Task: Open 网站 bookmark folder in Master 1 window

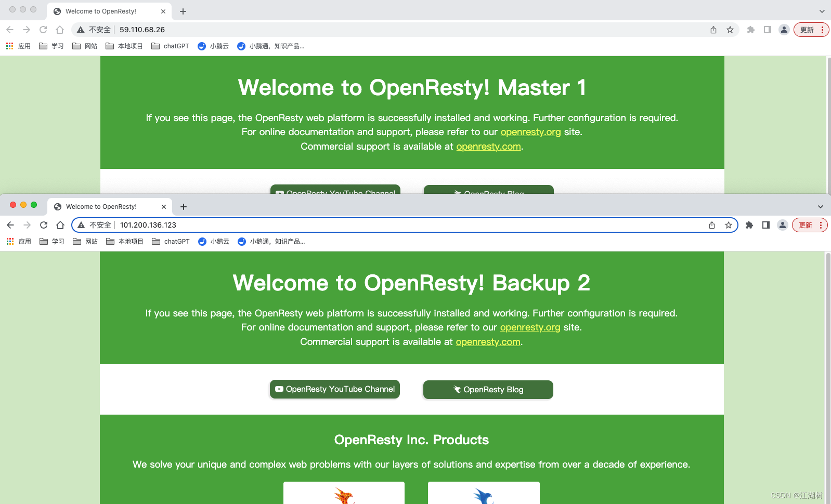Action: point(85,46)
